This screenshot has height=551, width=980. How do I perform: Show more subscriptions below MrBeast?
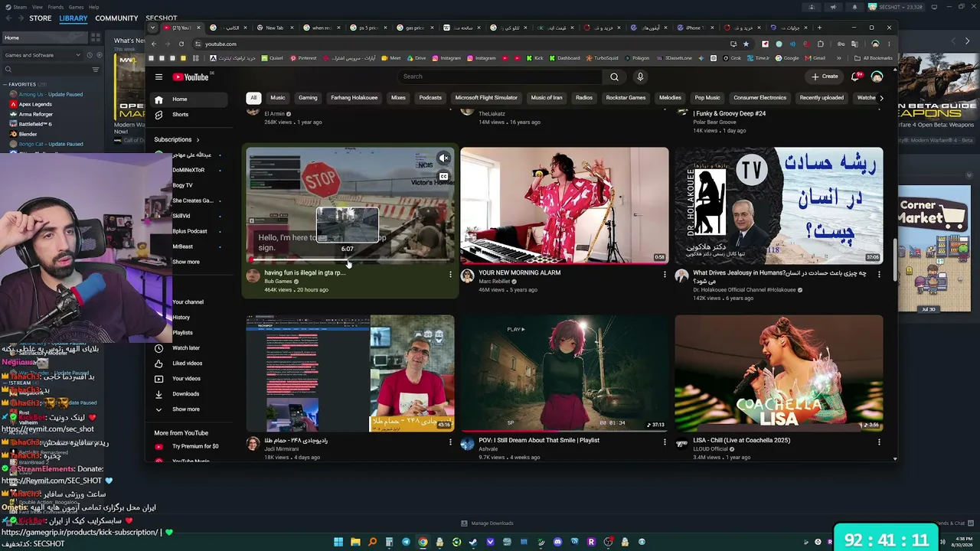point(186,262)
